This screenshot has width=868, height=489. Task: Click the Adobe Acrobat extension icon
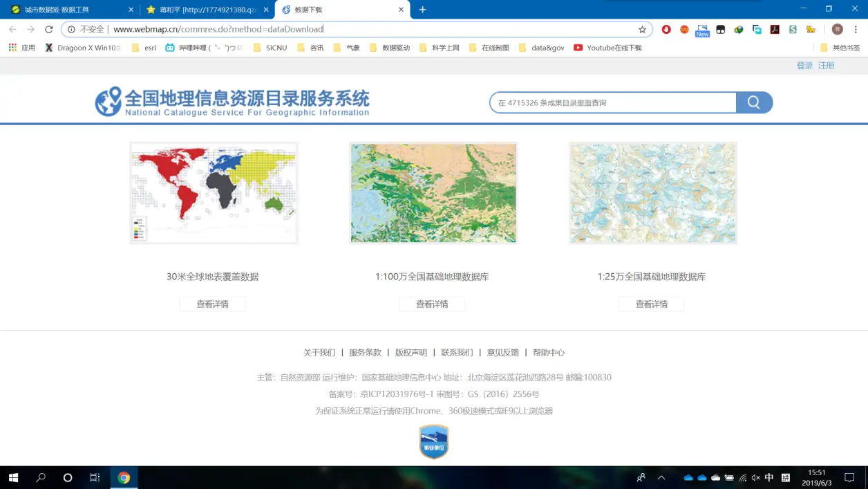[775, 30]
